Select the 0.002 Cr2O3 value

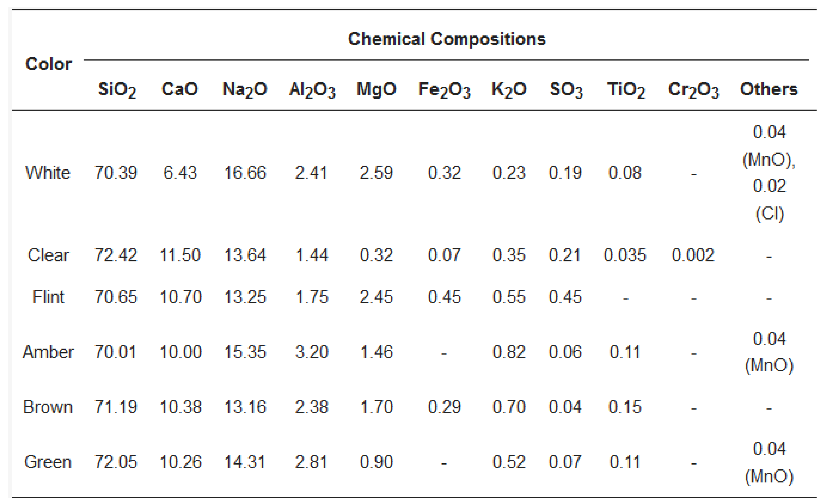[693, 255]
